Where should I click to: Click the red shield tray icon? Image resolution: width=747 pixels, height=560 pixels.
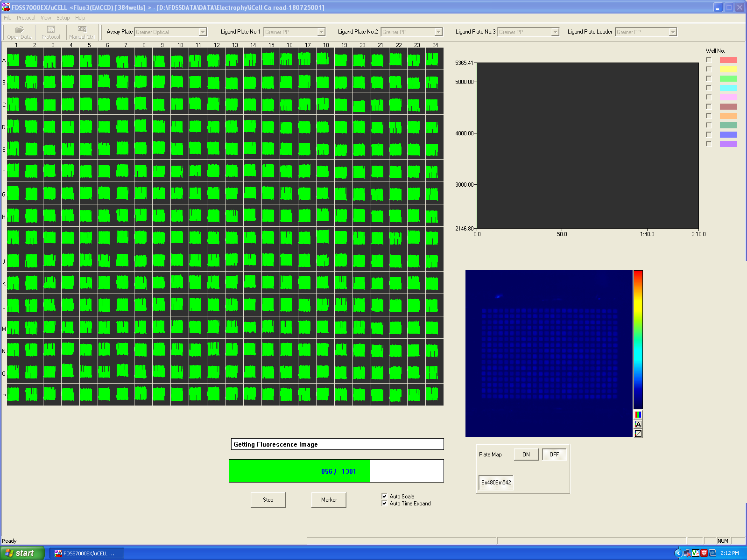[704, 553]
